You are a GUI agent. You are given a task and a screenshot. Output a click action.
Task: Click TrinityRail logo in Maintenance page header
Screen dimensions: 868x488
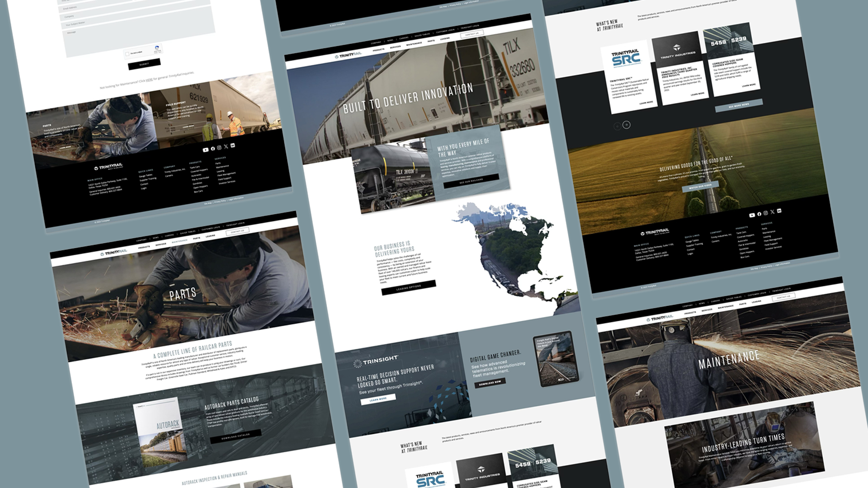point(660,319)
